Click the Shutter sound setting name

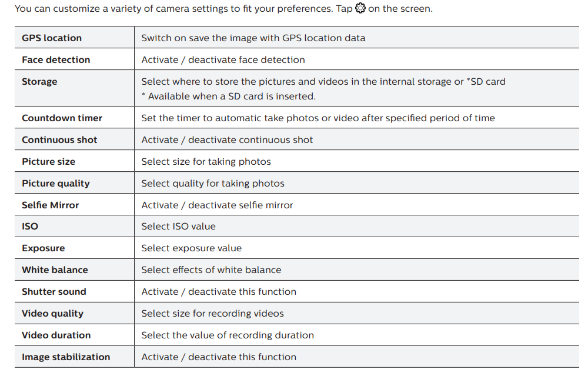click(x=54, y=291)
